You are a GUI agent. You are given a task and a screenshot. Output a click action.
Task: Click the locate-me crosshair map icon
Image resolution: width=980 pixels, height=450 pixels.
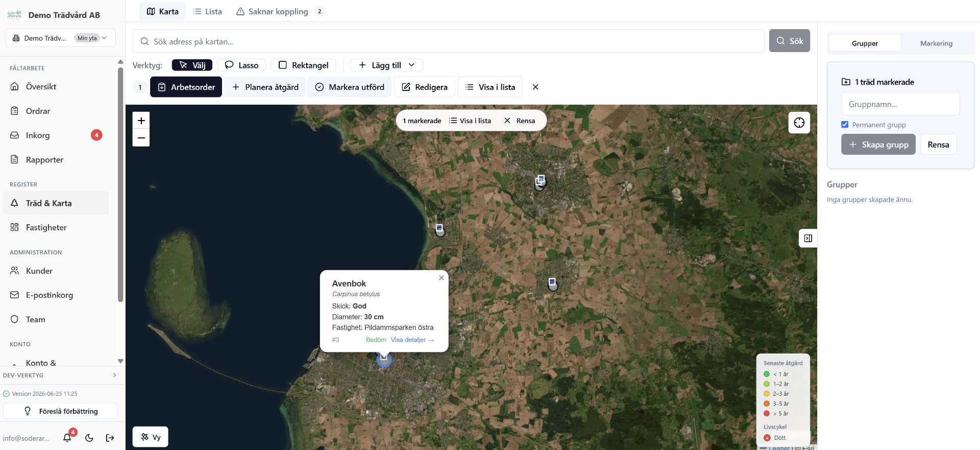pos(799,123)
